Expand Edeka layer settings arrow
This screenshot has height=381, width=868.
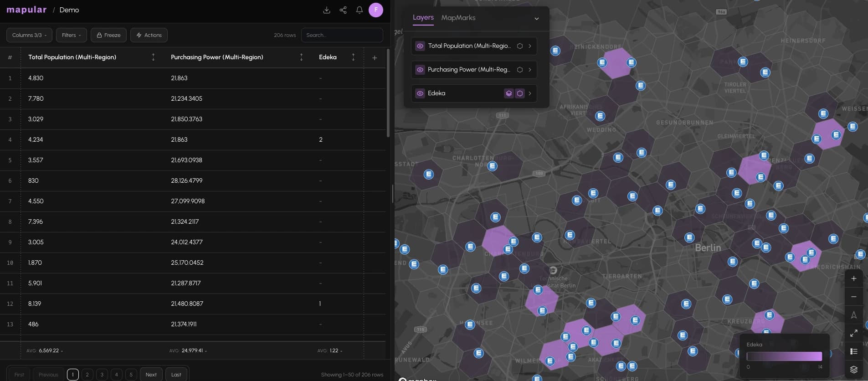pos(530,93)
